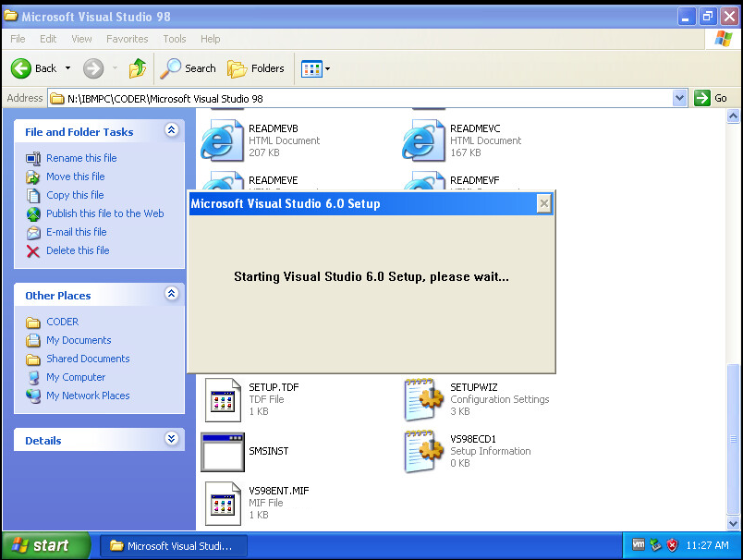Collapse the Other Places panel

(171, 295)
